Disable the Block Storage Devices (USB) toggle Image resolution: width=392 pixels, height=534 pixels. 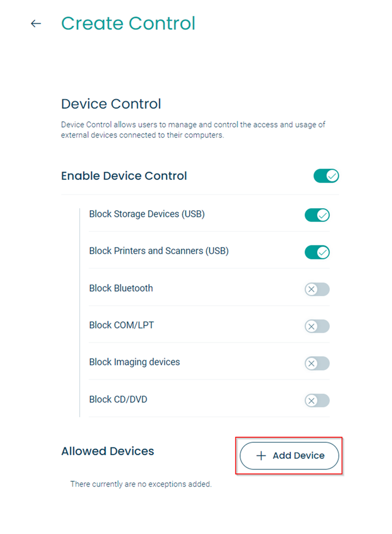coord(317,215)
